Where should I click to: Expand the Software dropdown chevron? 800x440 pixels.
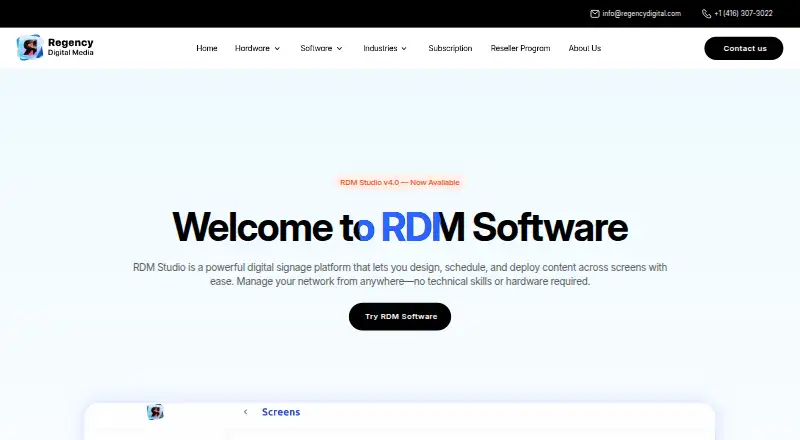339,48
